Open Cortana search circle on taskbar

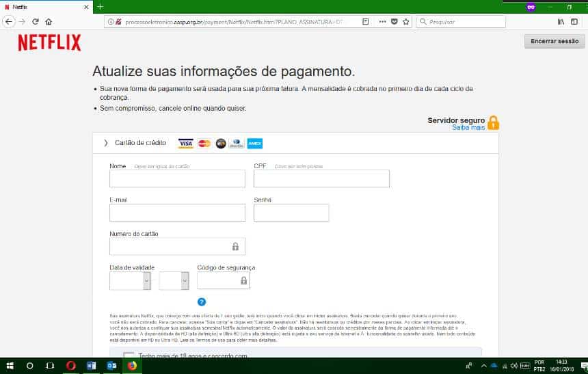click(x=29, y=366)
